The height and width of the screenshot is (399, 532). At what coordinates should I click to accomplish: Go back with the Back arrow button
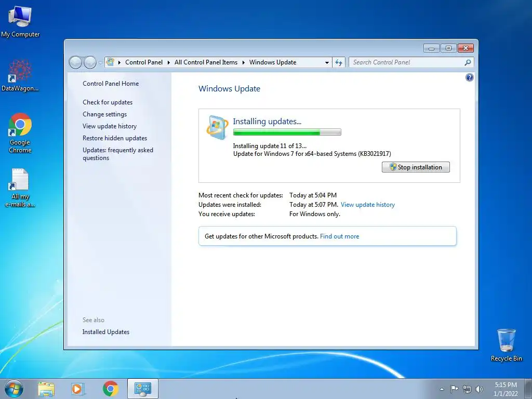[x=75, y=62]
